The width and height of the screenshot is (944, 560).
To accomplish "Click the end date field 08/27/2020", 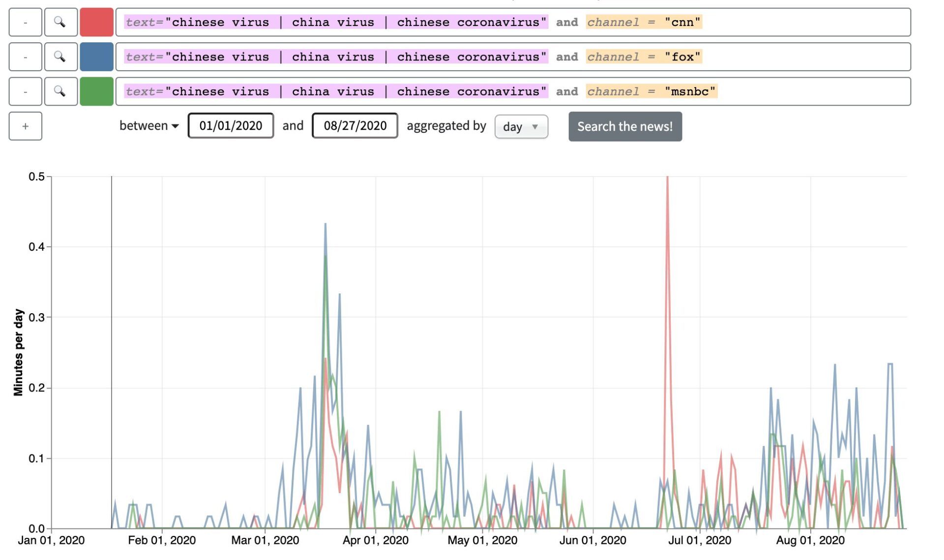I will tap(355, 126).
